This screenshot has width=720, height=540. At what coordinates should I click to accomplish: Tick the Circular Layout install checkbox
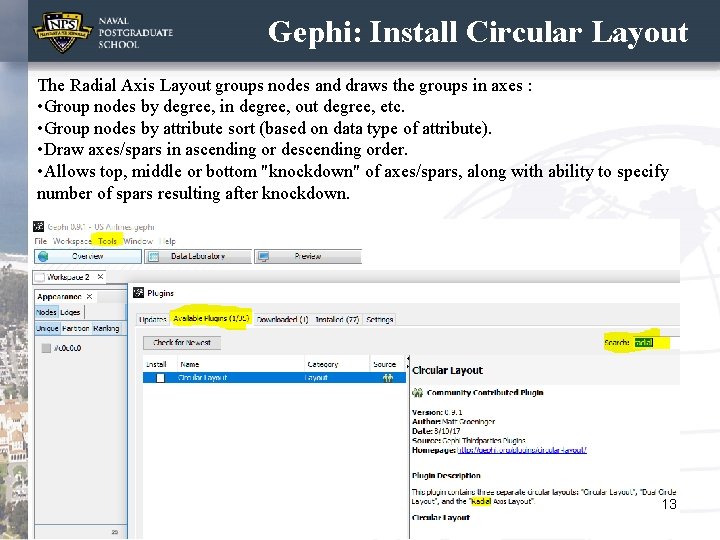click(x=160, y=378)
